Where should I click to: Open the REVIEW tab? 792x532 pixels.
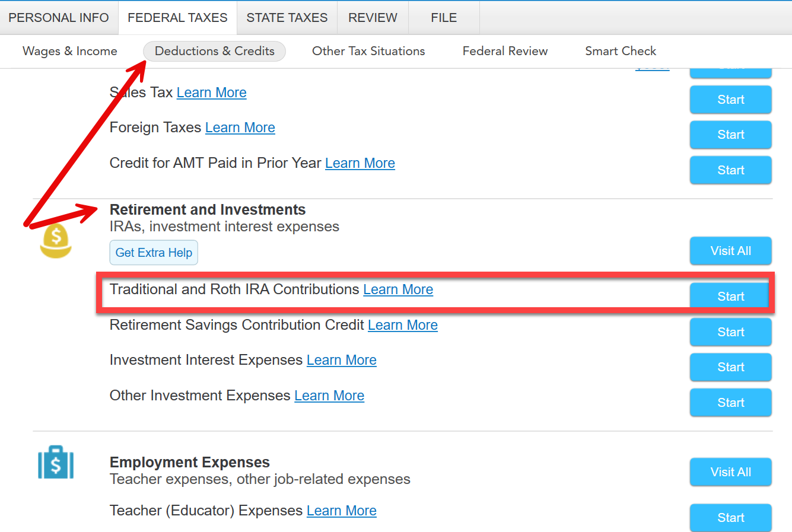(x=373, y=18)
